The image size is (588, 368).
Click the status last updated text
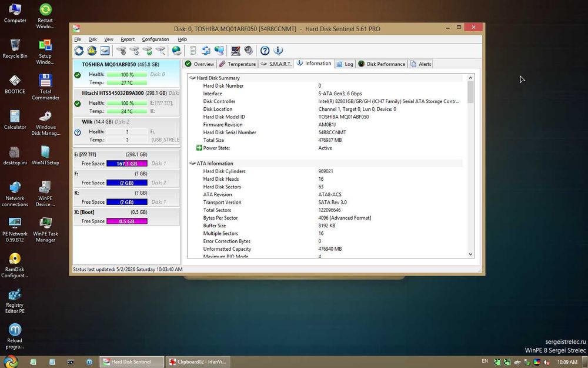128,269
